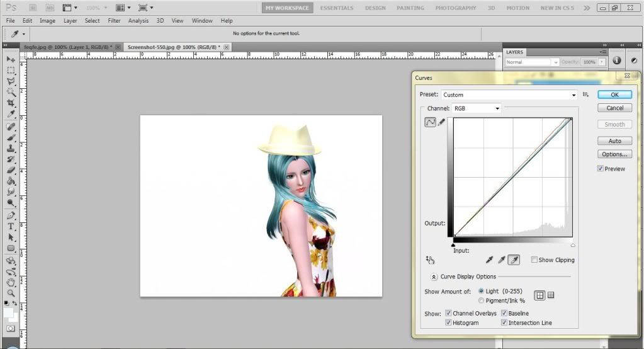The width and height of the screenshot is (644, 349).
Task: Select the 3D Camera Rotate tool
Action: (x=11, y=272)
